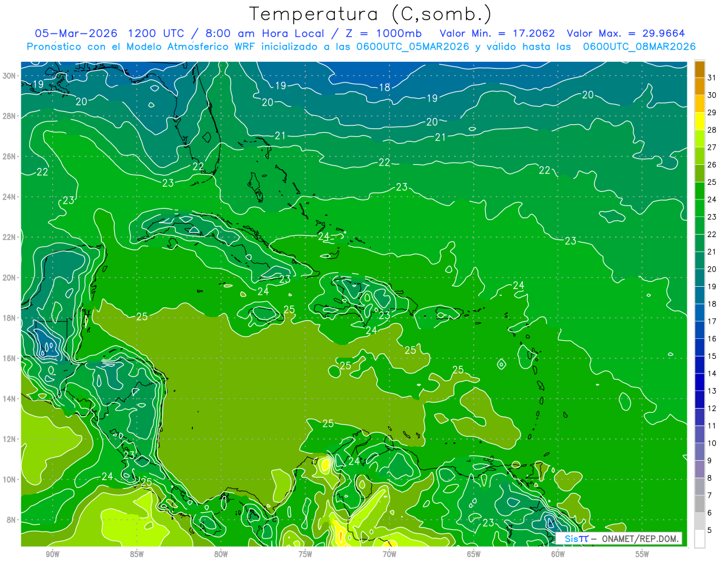Click the "16N" latitude axis label
Screen dimensions: 728x562
10,358
